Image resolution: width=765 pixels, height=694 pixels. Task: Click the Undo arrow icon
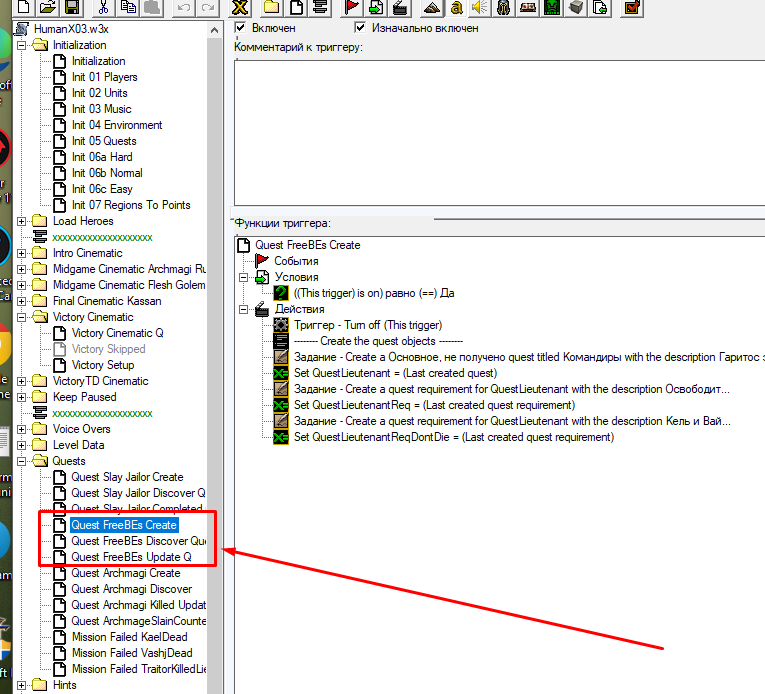tap(183, 7)
